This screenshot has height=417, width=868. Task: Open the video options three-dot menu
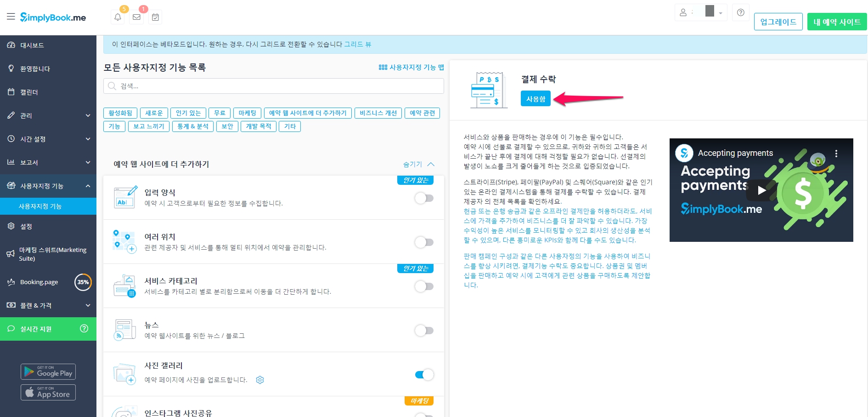[836, 154]
